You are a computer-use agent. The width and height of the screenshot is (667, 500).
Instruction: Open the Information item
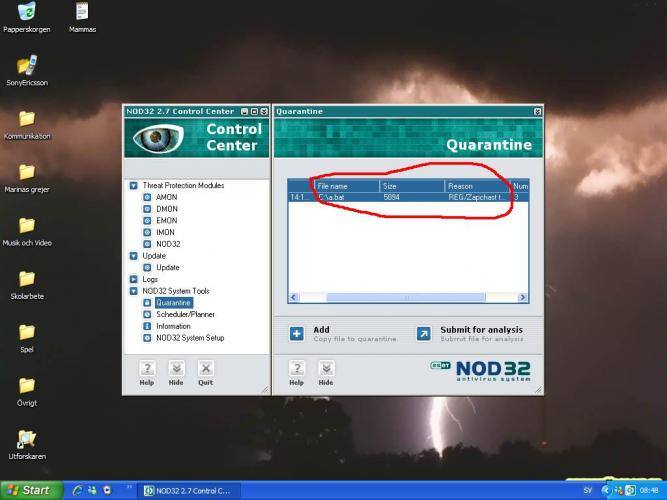pos(172,326)
